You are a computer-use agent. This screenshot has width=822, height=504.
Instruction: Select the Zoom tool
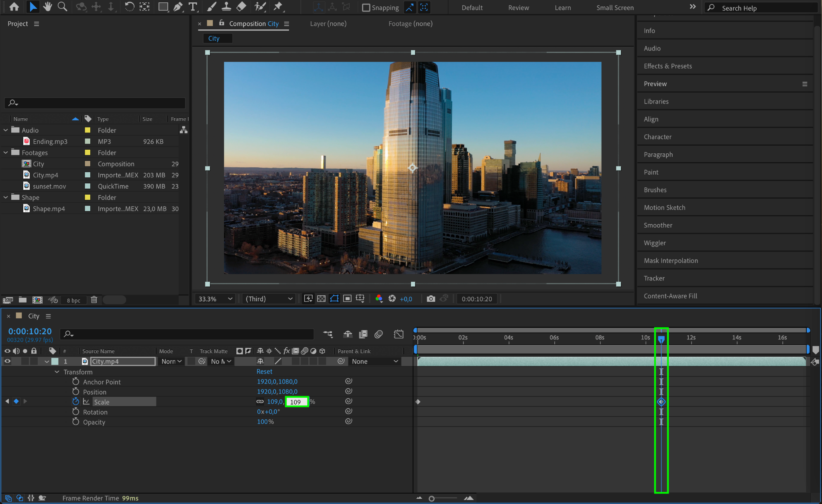click(62, 6)
